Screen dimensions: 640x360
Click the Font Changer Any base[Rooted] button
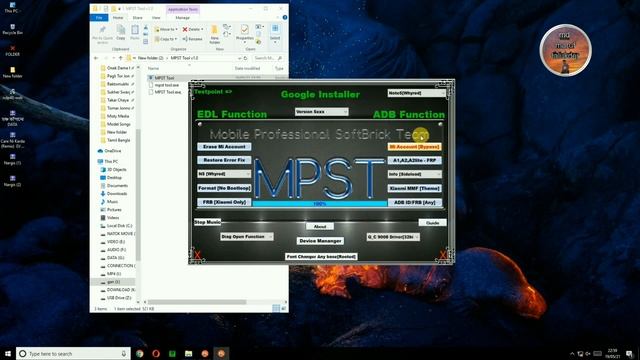click(x=321, y=257)
